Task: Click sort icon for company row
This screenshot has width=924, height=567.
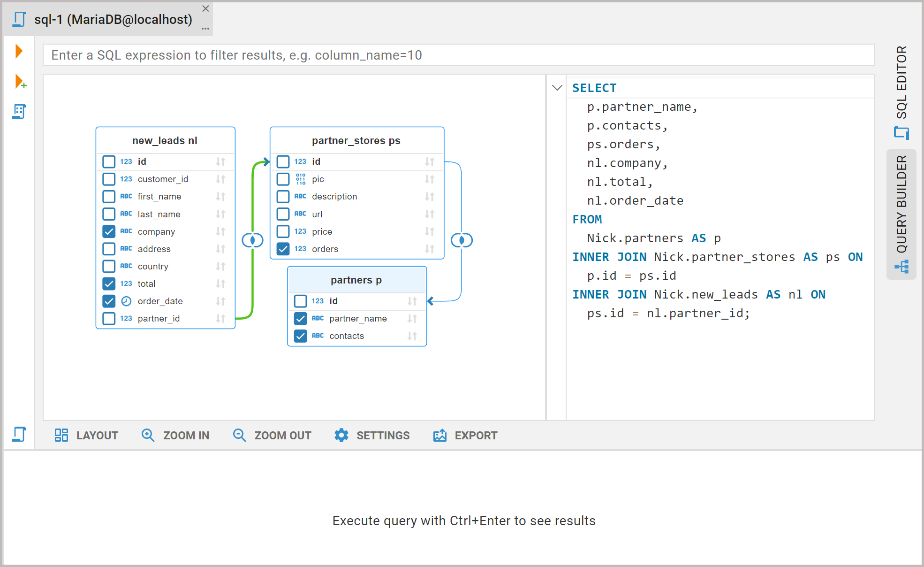Action: pyautogui.click(x=220, y=232)
